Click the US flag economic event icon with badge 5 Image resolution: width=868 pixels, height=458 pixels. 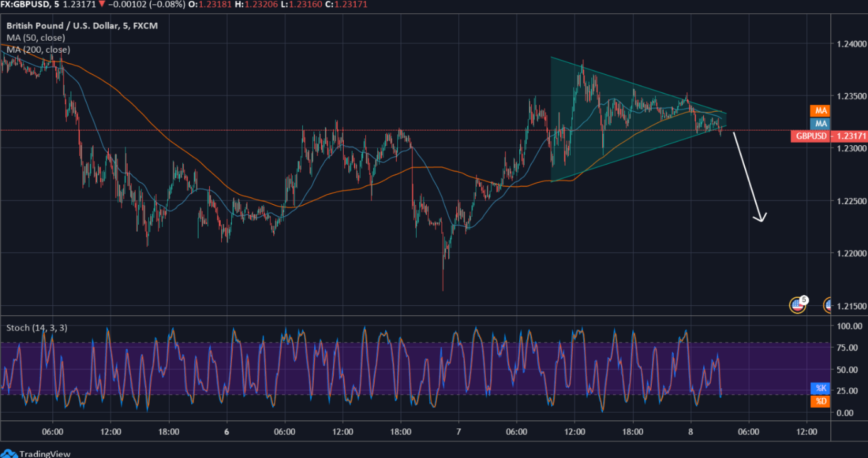[797, 305]
